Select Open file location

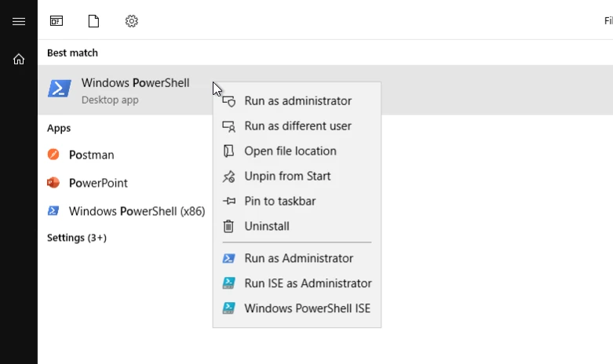click(297, 151)
